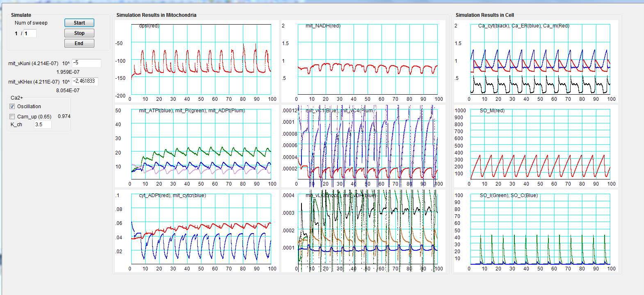Select the mit_NADH(red) chart
Image resolution: width=644 pixels, height=295 pixels.
pos(363,61)
